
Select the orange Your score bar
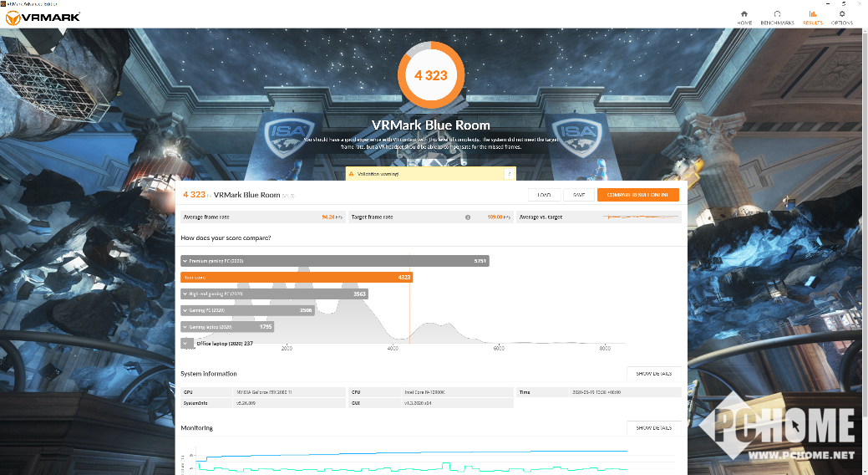coord(297,277)
